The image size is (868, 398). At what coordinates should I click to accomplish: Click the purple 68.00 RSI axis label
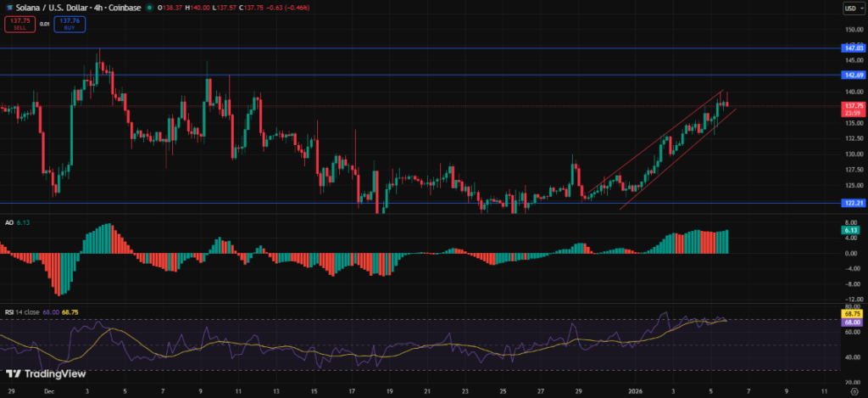(852, 322)
